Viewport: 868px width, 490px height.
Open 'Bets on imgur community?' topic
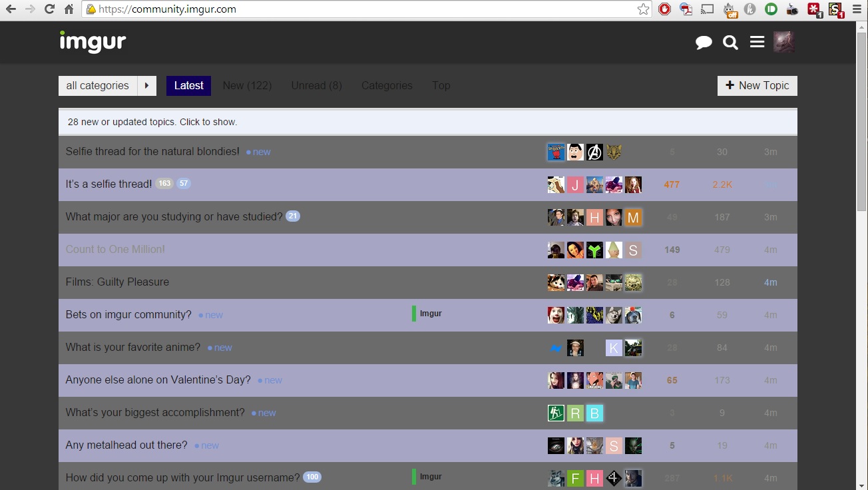click(128, 314)
